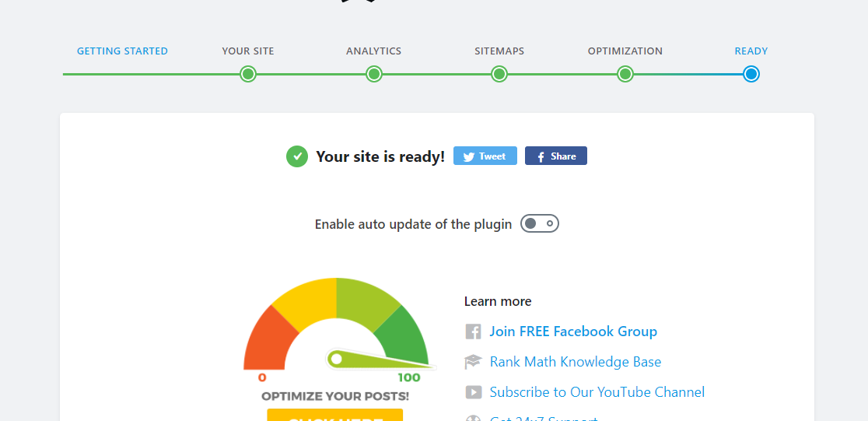This screenshot has width=868, height=421.
Task: Click the YouTube play icon
Action: tap(473, 392)
